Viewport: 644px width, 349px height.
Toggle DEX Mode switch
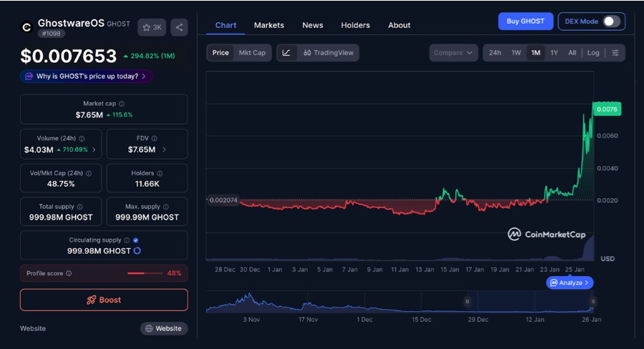(x=610, y=21)
